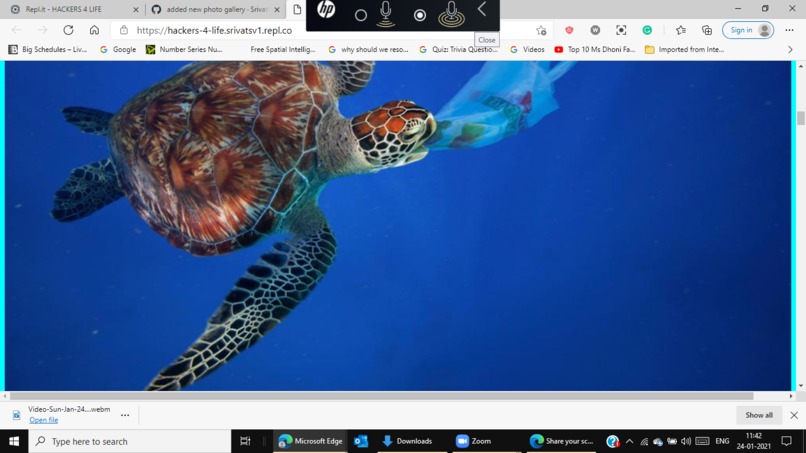Viewport: 806px width, 453px height.
Task: Click the turtle photo in the gallery
Action: tap(398, 225)
